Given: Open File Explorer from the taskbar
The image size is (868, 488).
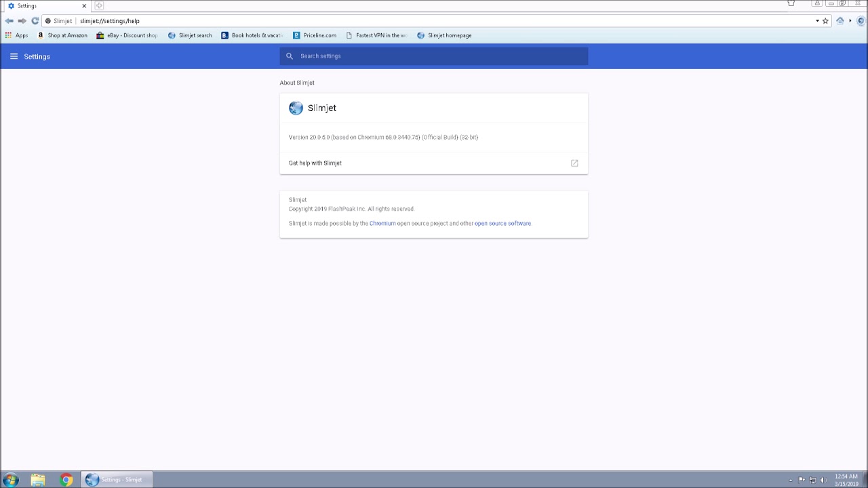Looking at the screenshot, I should [38, 480].
